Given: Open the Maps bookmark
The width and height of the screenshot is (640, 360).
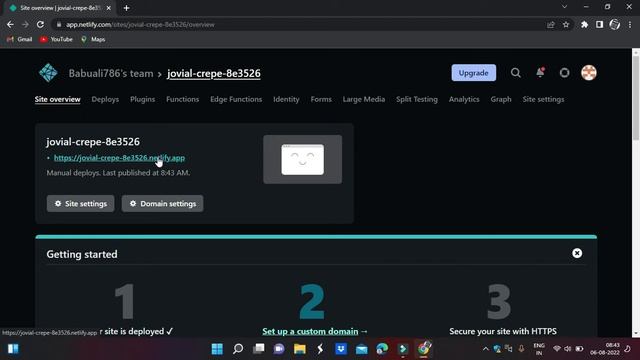Looking at the screenshot, I should click(x=93, y=39).
